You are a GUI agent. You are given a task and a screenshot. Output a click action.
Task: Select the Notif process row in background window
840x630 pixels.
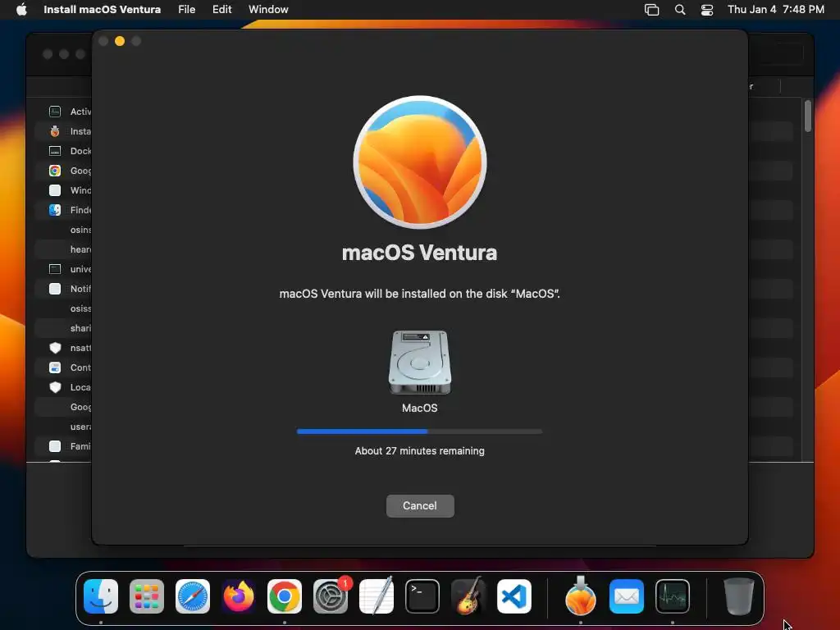(x=63, y=289)
